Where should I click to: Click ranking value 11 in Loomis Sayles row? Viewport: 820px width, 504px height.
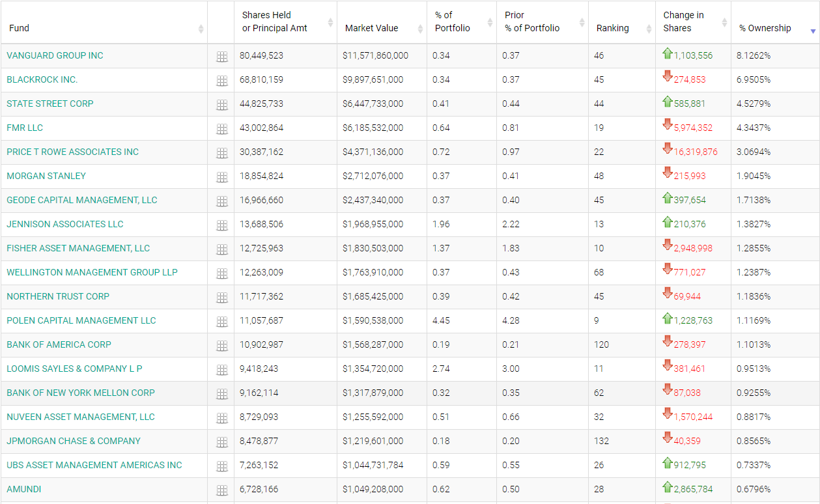tap(599, 369)
